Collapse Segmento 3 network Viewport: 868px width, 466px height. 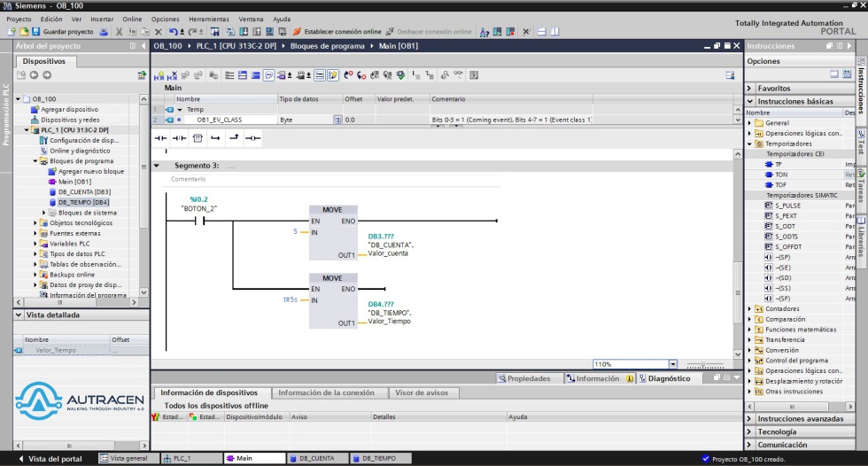coord(157,166)
